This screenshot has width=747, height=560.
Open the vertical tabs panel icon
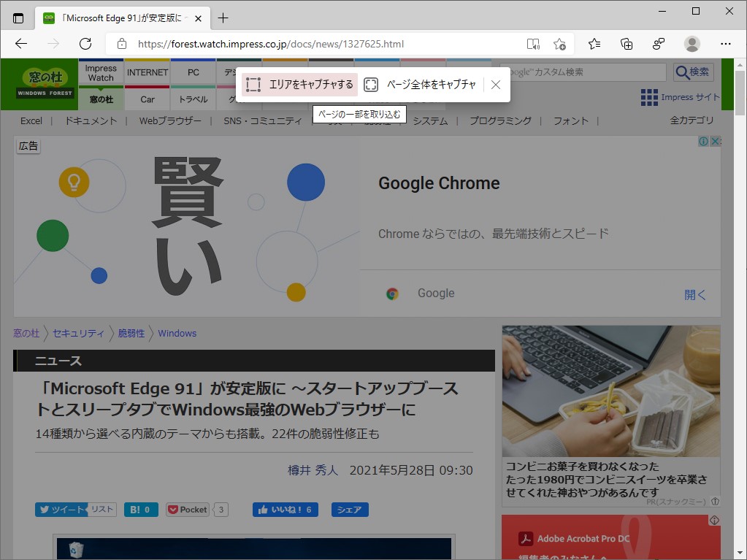click(18, 18)
